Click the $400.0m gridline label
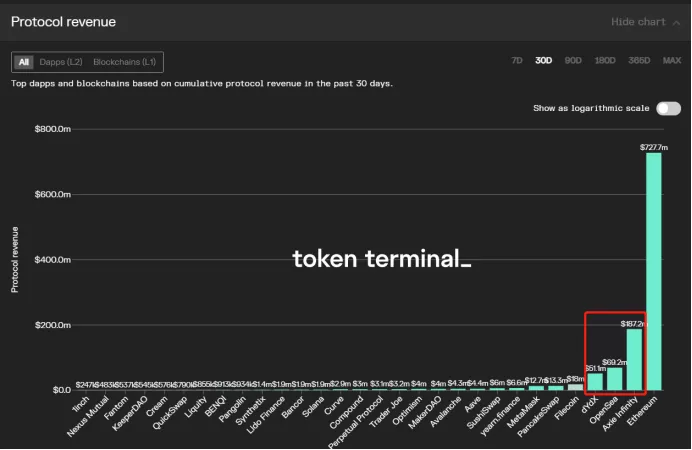The width and height of the screenshot is (692, 450). 53,259
